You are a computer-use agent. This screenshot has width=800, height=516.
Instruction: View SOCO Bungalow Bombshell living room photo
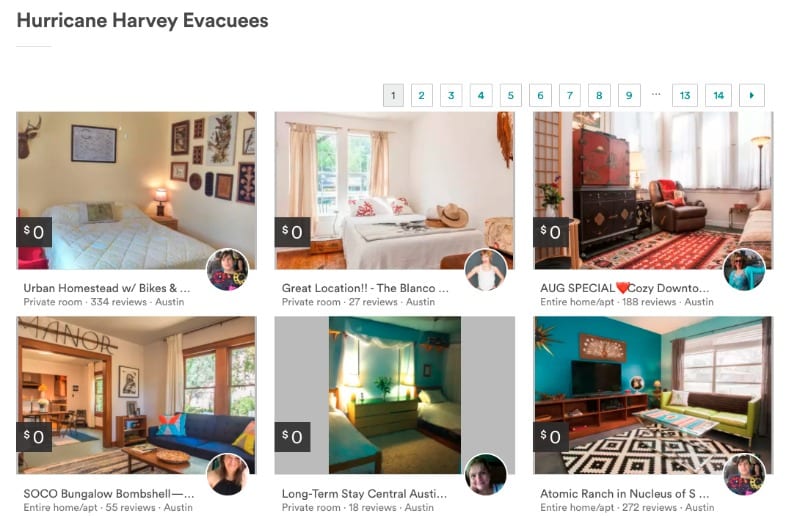click(x=136, y=395)
